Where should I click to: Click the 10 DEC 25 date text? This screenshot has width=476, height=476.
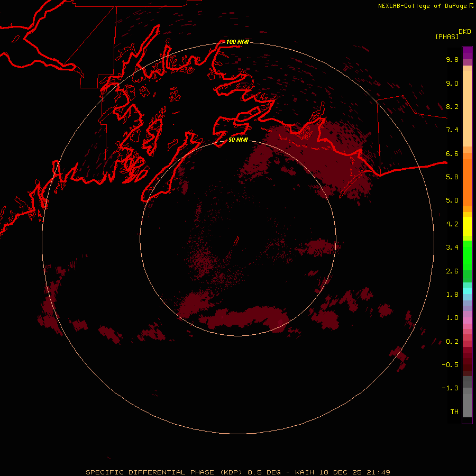pos(340,472)
